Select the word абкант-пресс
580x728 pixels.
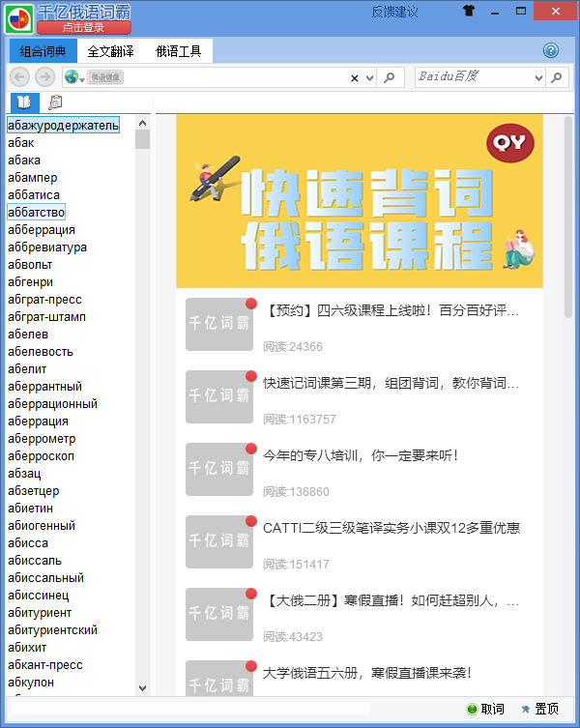tap(45, 665)
